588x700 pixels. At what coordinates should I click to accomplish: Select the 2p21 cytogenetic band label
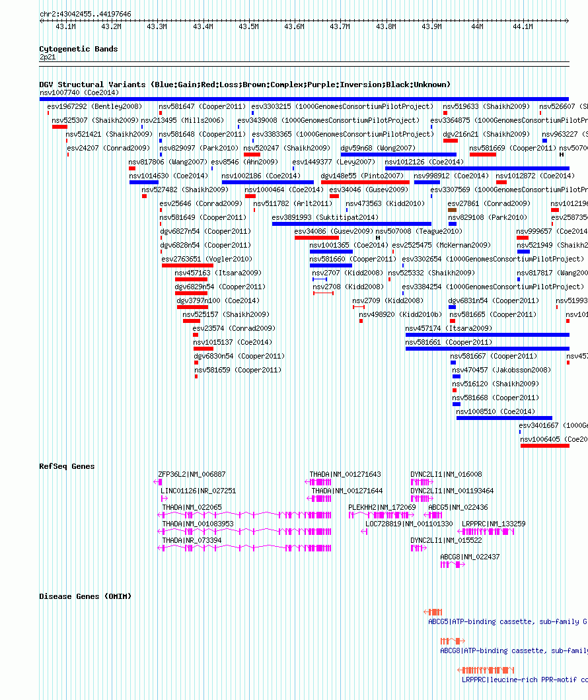tap(48, 57)
